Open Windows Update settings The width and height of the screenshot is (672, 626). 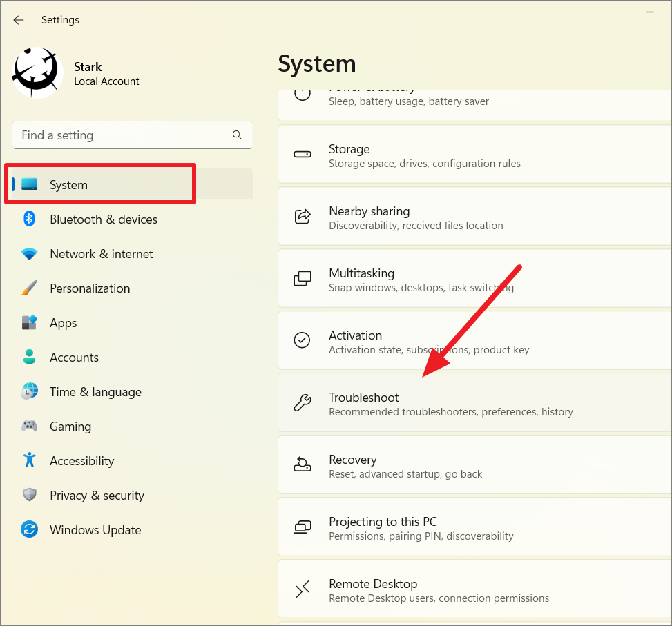[133, 530]
